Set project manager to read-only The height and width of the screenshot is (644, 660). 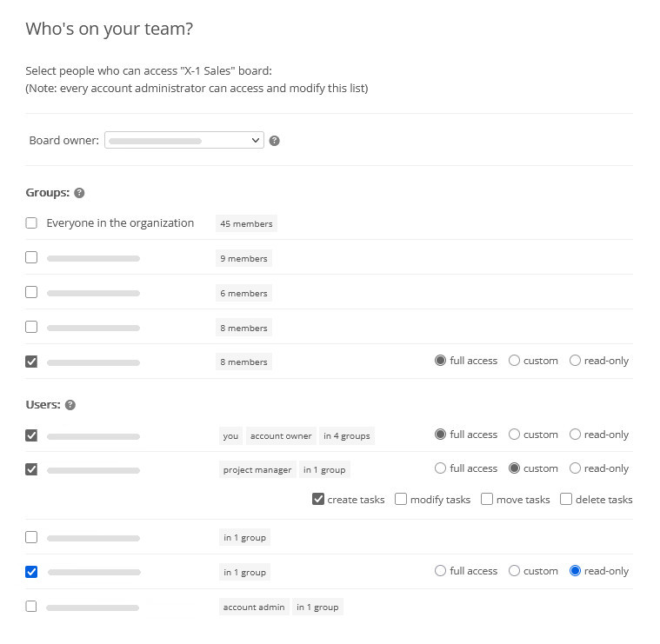click(x=575, y=468)
